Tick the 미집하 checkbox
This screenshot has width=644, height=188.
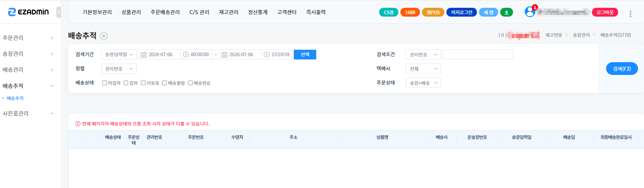[104, 83]
